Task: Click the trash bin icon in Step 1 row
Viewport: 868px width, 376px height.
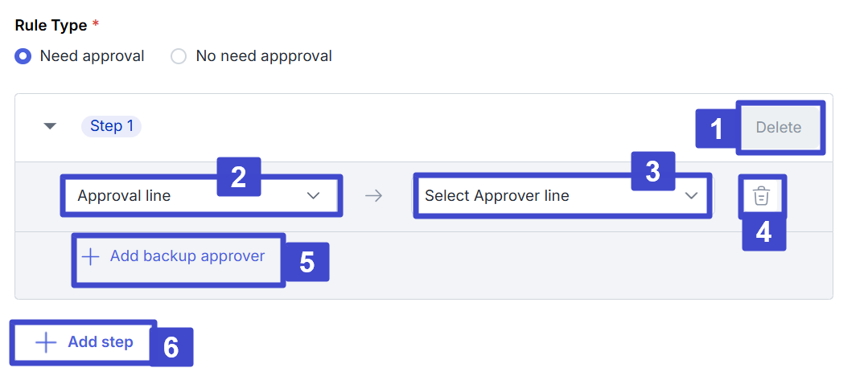Action: 762,196
